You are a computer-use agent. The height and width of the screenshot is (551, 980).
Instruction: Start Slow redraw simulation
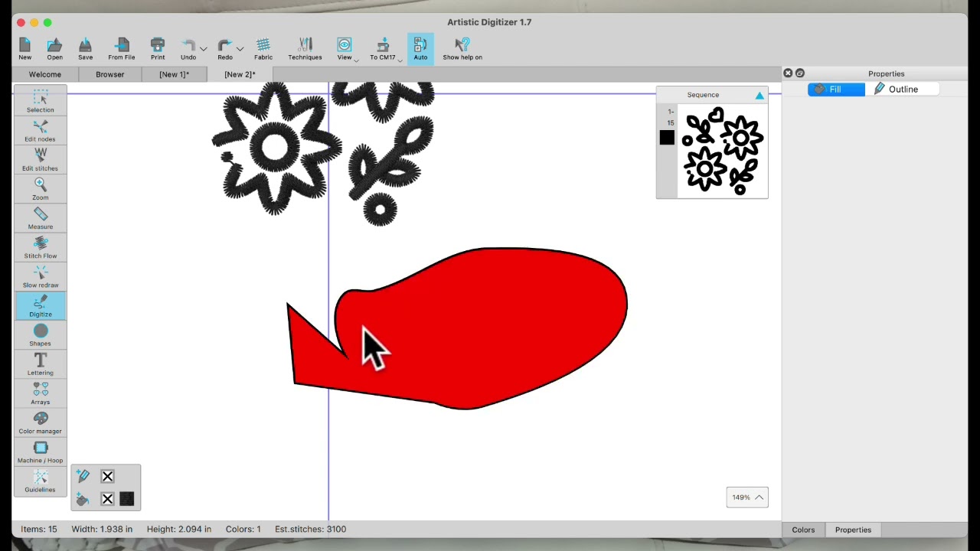click(41, 275)
